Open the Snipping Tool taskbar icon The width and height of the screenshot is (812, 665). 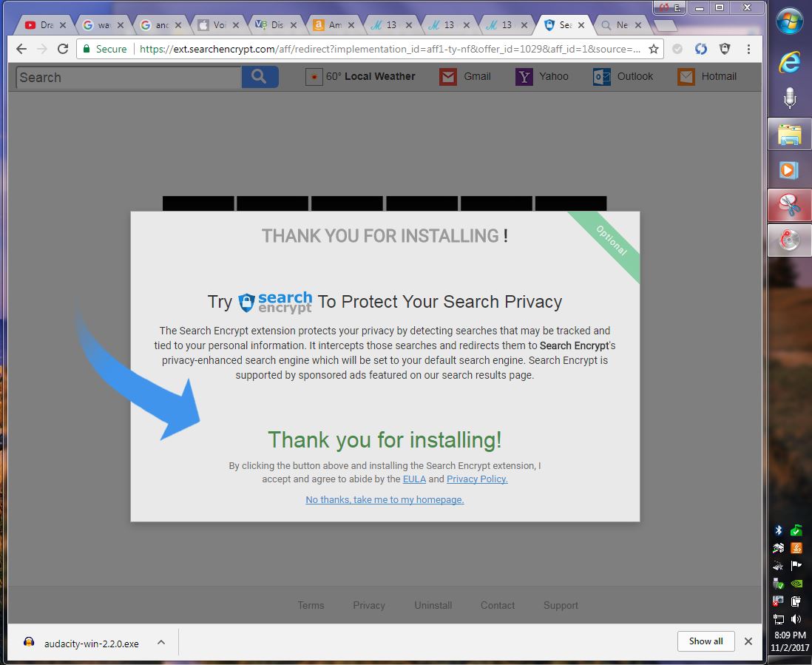tap(789, 205)
